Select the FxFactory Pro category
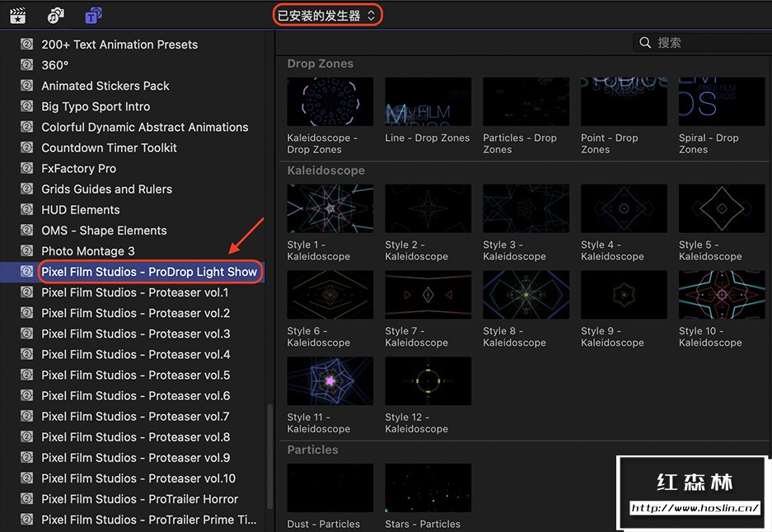Image resolution: width=772 pixels, height=532 pixels. (x=79, y=168)
